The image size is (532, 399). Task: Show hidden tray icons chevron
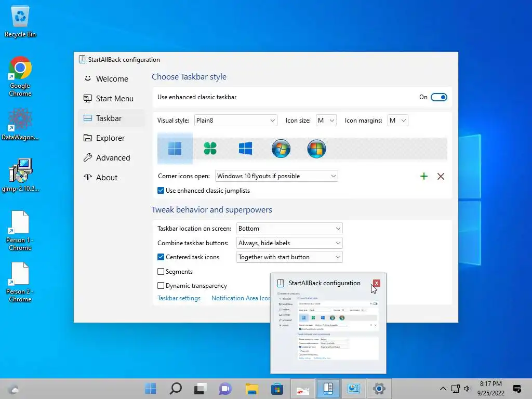(x=443, y=389)
